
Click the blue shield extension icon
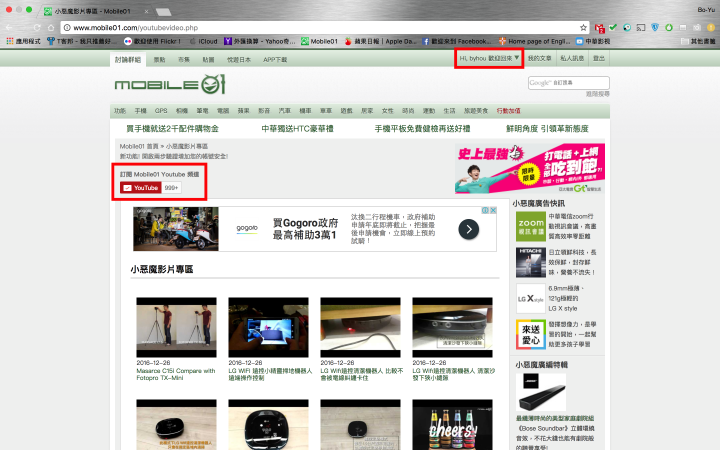coord(655,28)
